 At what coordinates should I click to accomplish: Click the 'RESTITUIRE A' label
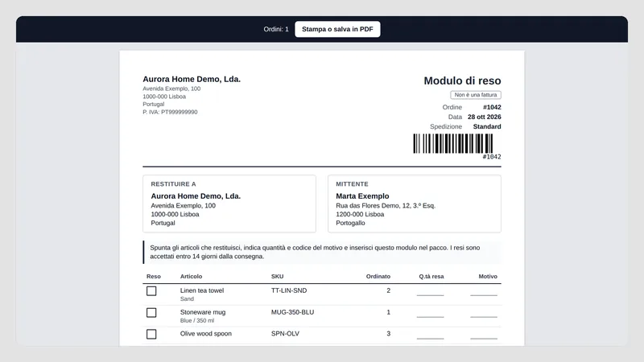pos(173,184)
